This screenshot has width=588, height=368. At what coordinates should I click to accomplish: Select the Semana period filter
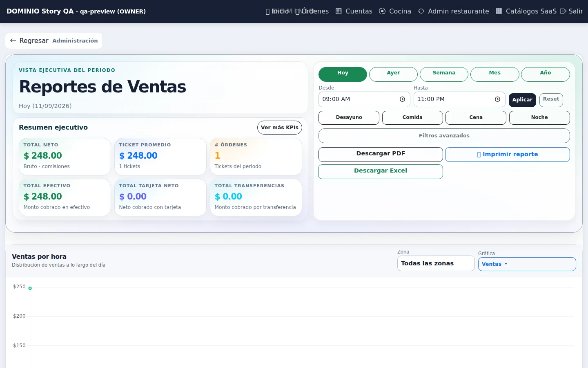pyautogui.click(x=444, y=74)
